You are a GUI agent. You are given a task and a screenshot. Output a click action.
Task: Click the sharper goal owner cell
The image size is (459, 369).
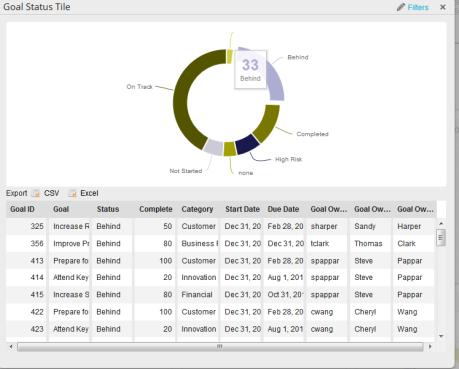(328, 226)
